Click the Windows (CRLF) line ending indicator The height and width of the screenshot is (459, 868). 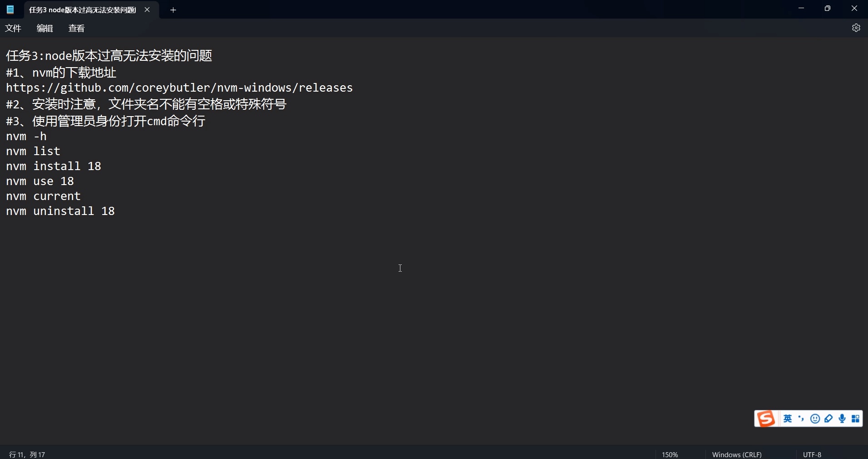point(737,454)
